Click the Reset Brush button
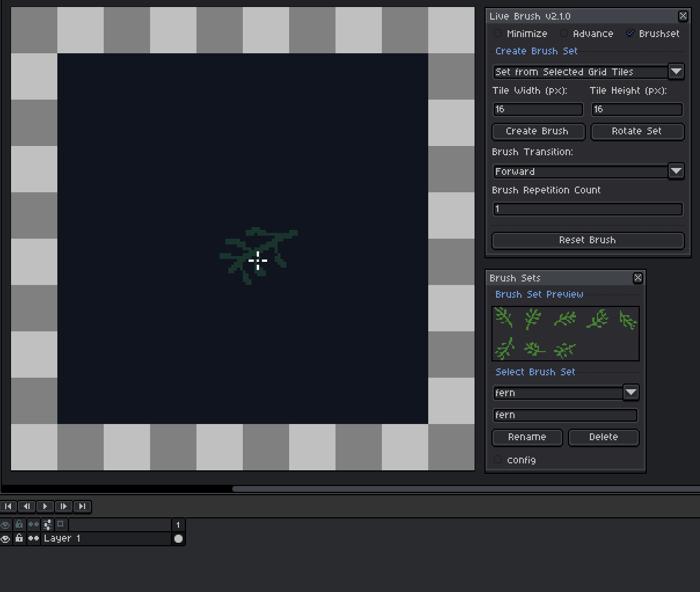 point(588,240)
